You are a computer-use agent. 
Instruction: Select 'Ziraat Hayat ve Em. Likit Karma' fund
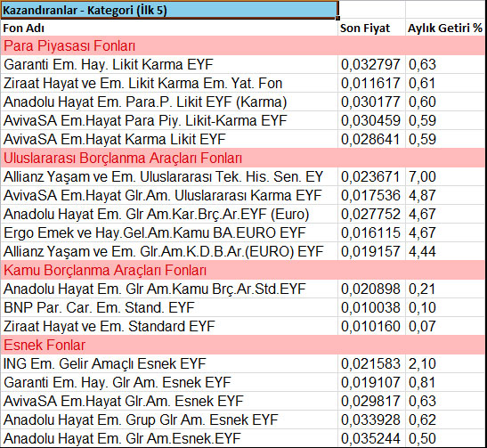(169, 83)
